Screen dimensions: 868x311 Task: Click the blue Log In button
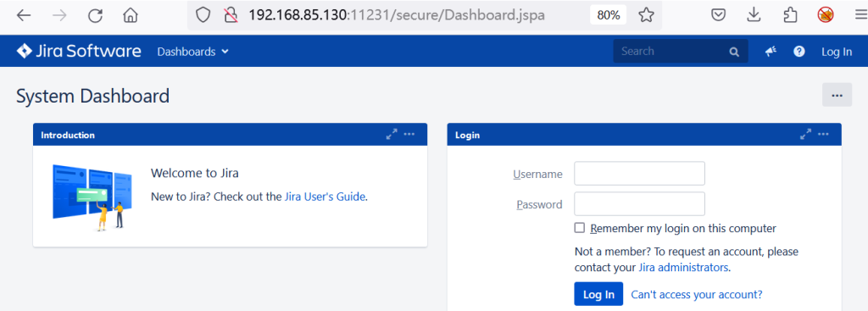pyautogui.click(x=598, y=294)
